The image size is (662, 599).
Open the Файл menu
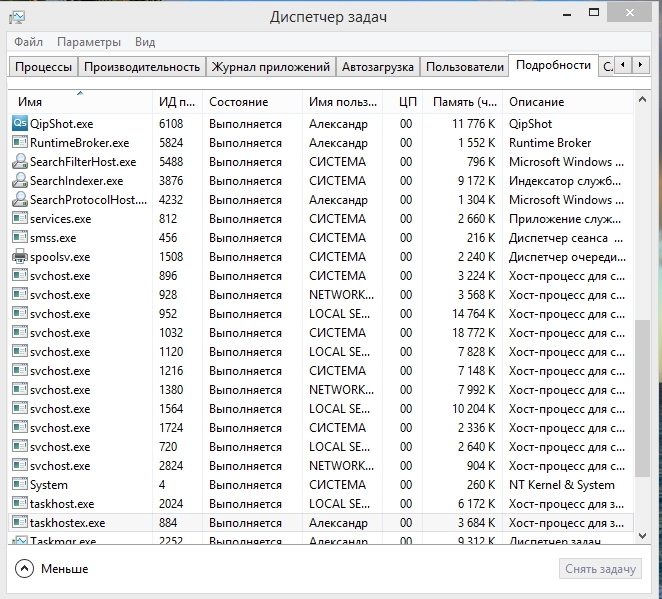pos(29,42)
